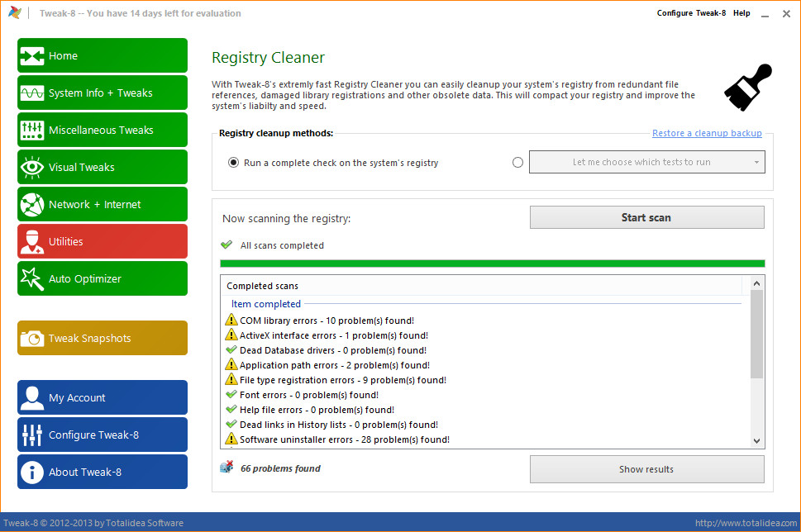Viewport: 801px width, 532px height.
Task: Click checkmark icon for Font errors
Action: pos(231,394)
